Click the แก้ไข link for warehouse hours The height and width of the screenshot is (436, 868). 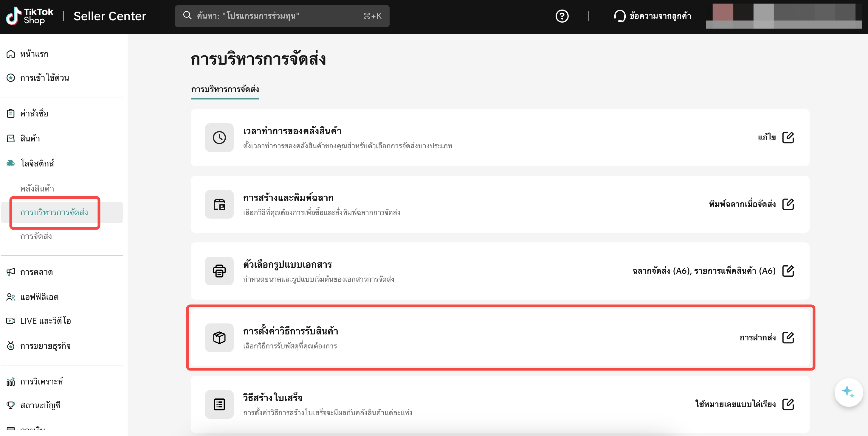767,137
